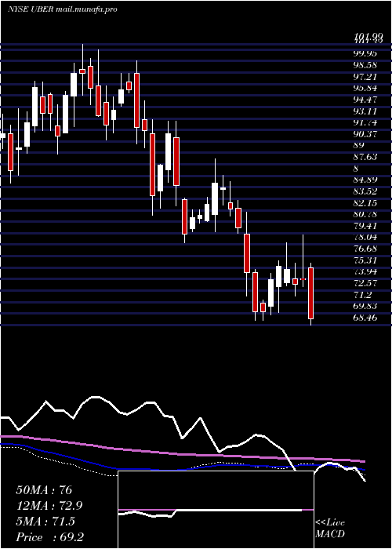
Task: Click the 75.31 price axis label
Action: tap(365, 260)
